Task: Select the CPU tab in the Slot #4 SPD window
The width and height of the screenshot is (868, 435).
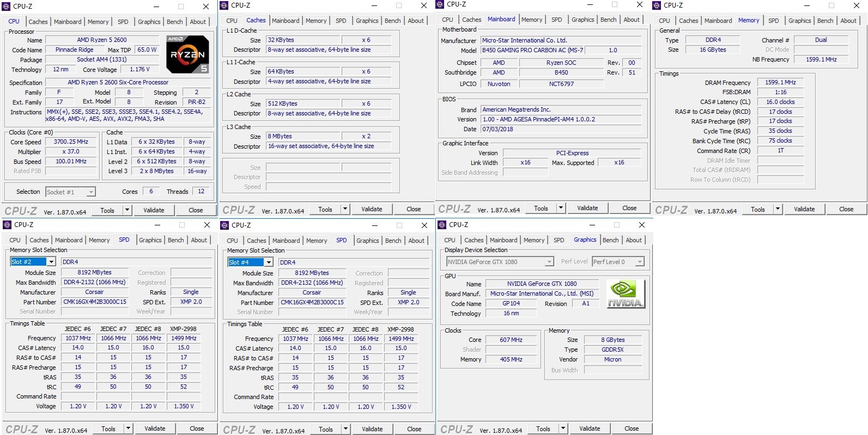Action: [233, 241]
